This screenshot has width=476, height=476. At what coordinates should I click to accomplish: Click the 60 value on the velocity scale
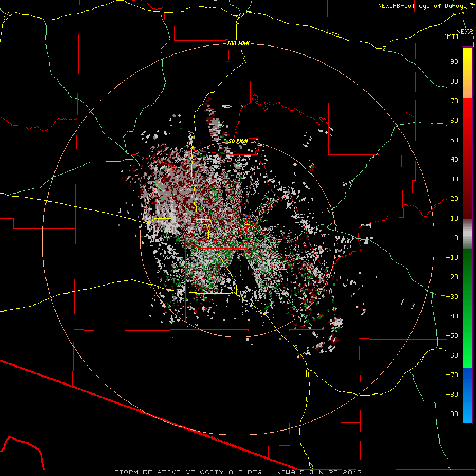tap(454, 120)
